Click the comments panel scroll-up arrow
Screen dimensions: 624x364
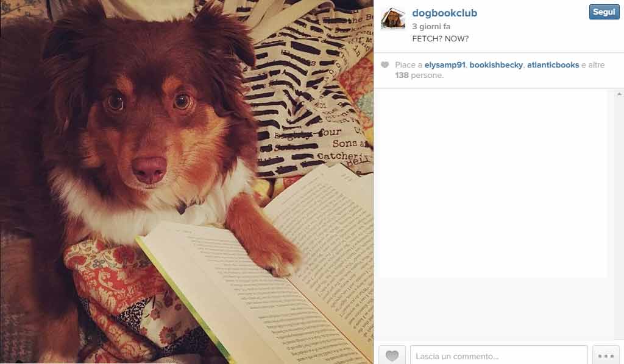[619, 94]
